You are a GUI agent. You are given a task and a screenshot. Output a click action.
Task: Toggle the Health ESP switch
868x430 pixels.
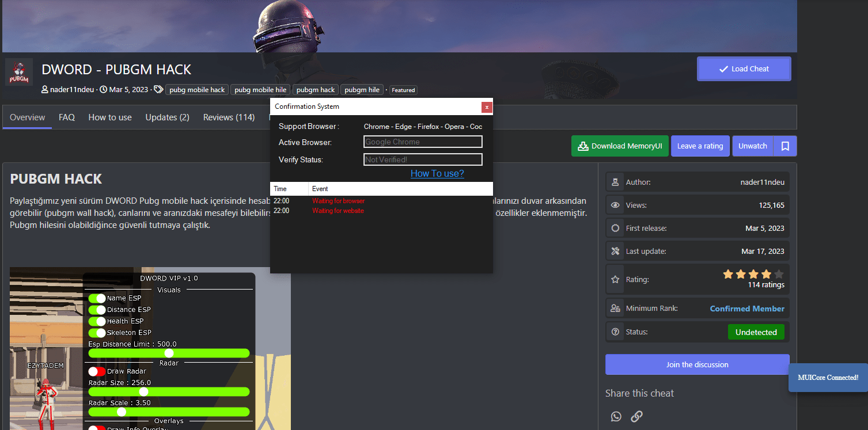coord(97,321)
